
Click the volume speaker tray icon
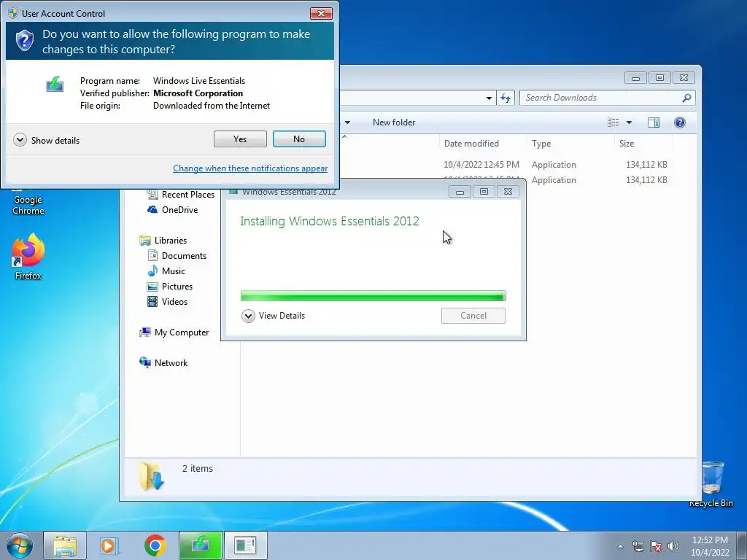pos(673,546)
